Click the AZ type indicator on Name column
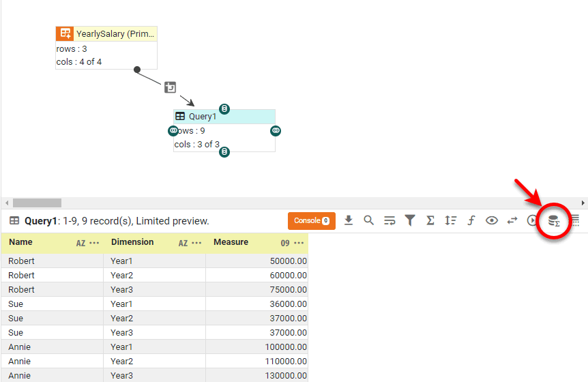Viewport: 588px width, 382px height. point(80,244)
